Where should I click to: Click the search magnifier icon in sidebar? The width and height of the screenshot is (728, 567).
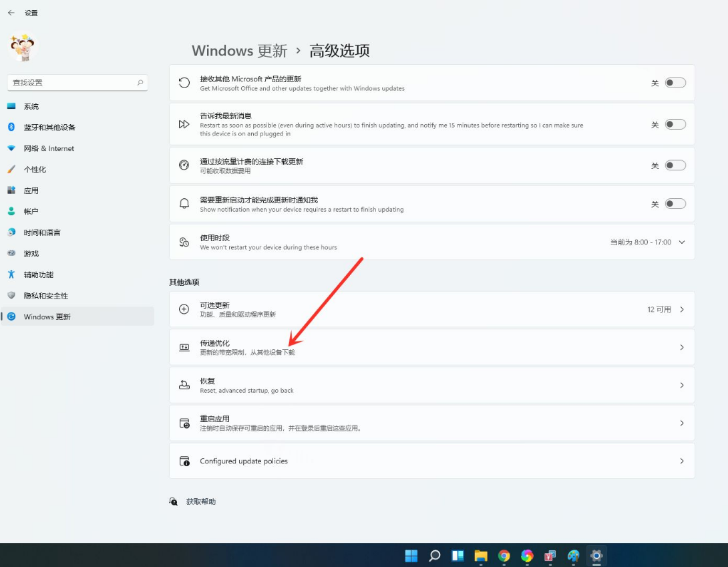[x=140, y=83]
